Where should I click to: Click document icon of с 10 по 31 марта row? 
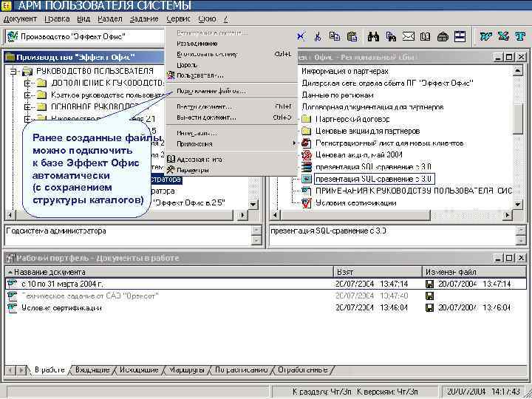point(13,283)
